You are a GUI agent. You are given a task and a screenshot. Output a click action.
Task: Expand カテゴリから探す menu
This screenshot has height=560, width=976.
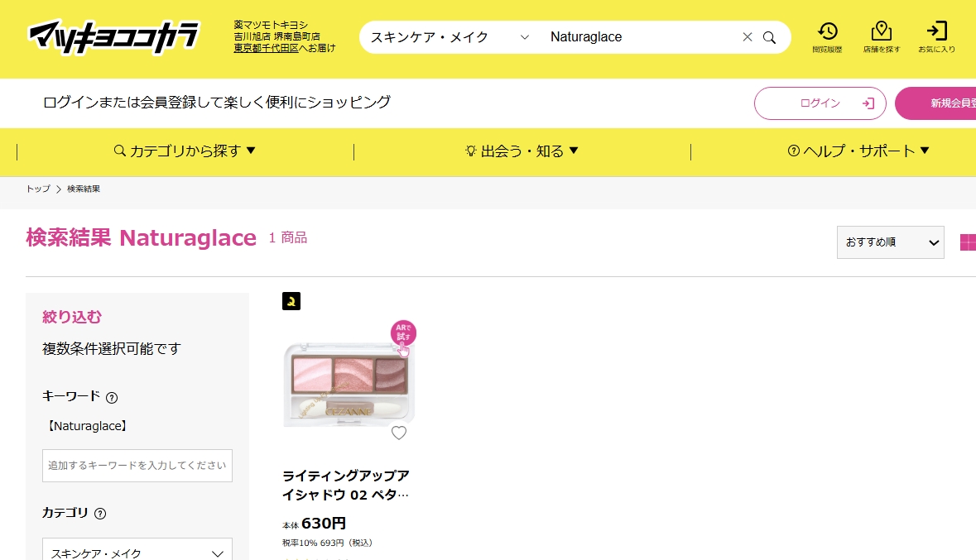(x=185, y=151)
